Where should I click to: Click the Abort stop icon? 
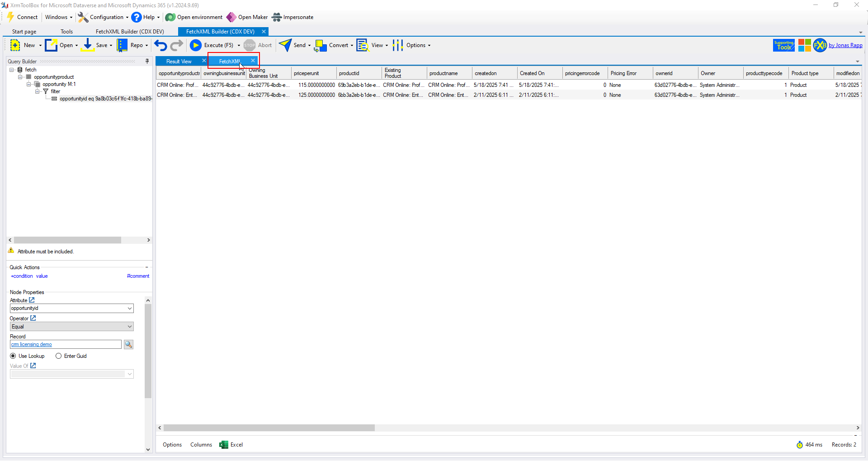250,45
